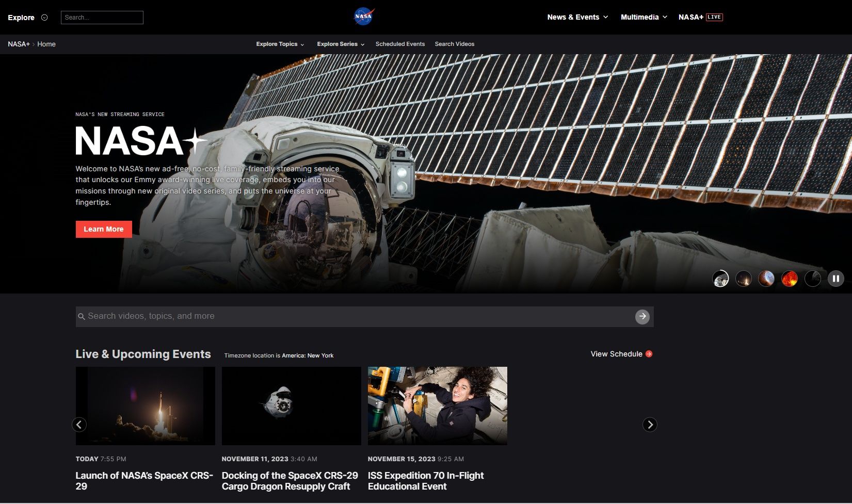Click the Learn More button
Screen dimensions: 852x504
click(104, 229)
